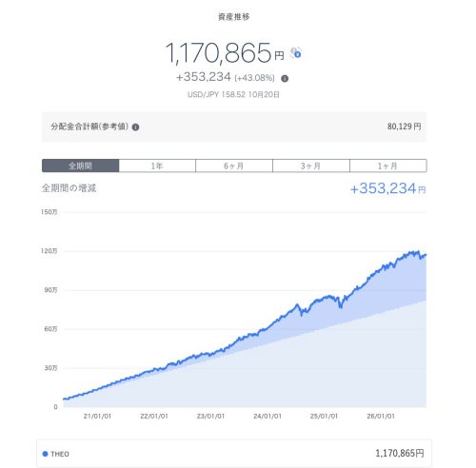Click the 26/01/01 x-axis date label

click(381, 416)
